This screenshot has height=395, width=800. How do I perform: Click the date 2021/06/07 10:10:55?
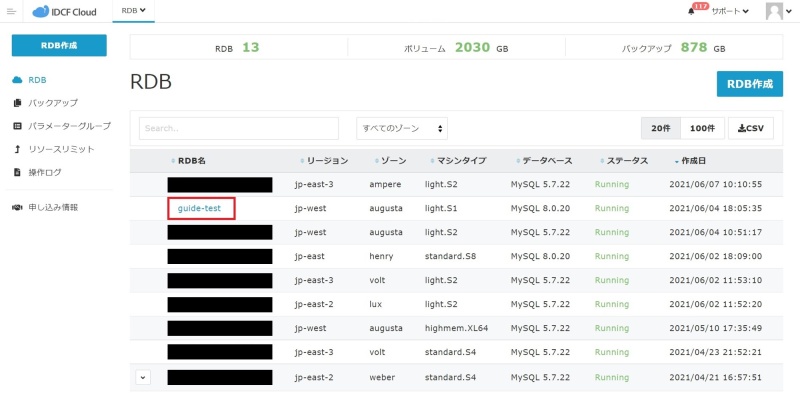715,184
